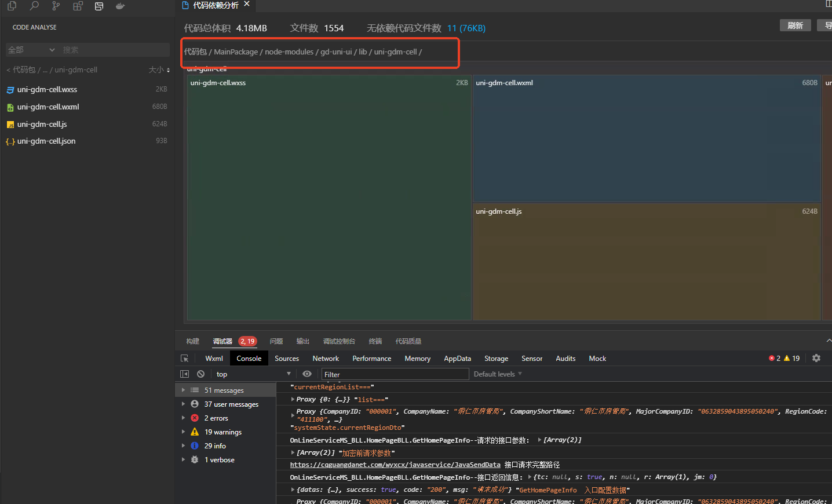
Task: Switch to the 代码质量 tab
Action: pyautogui.click(x=408, y=341)
